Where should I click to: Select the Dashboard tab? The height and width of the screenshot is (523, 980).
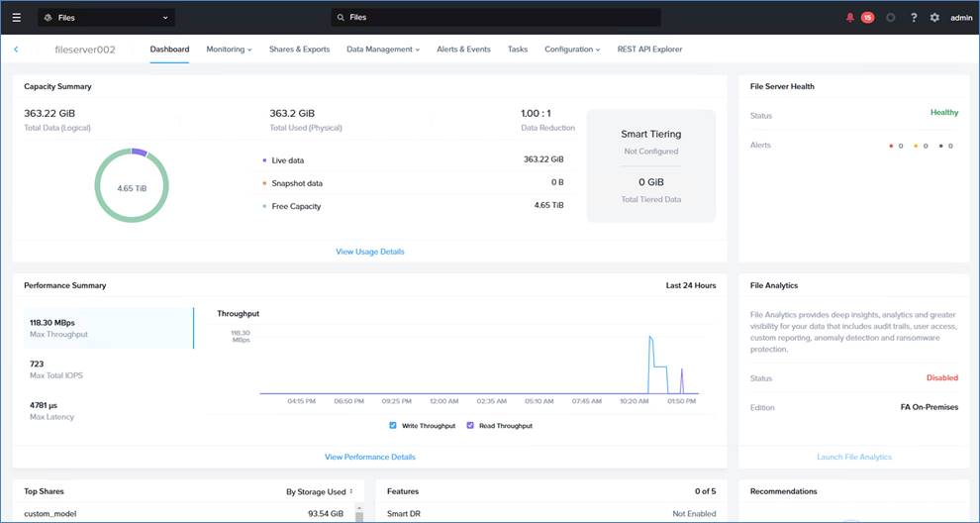pyautogui.click(x=169, y=49)
